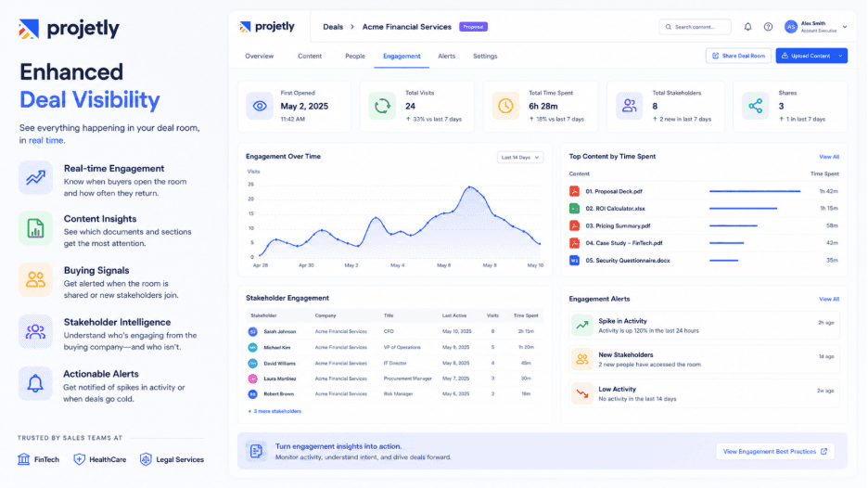868x488 pixels.
Task: Click the Low Activity alert title
Action: click(617, 389)
